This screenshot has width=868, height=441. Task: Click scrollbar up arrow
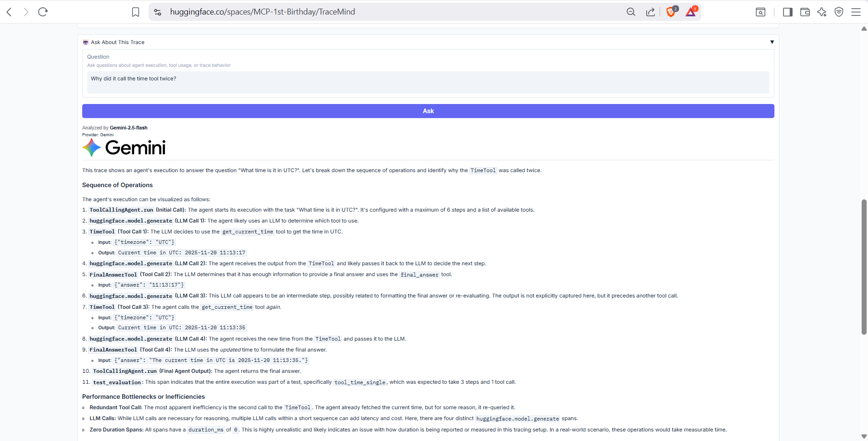pos(864,29)
